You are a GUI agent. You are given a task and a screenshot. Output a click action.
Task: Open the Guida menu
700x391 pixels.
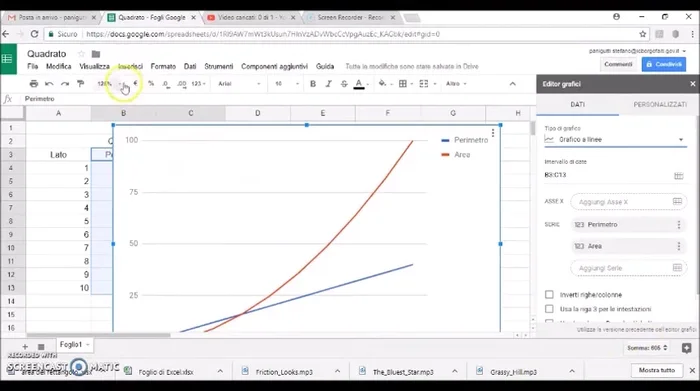[x=325, y=67]
